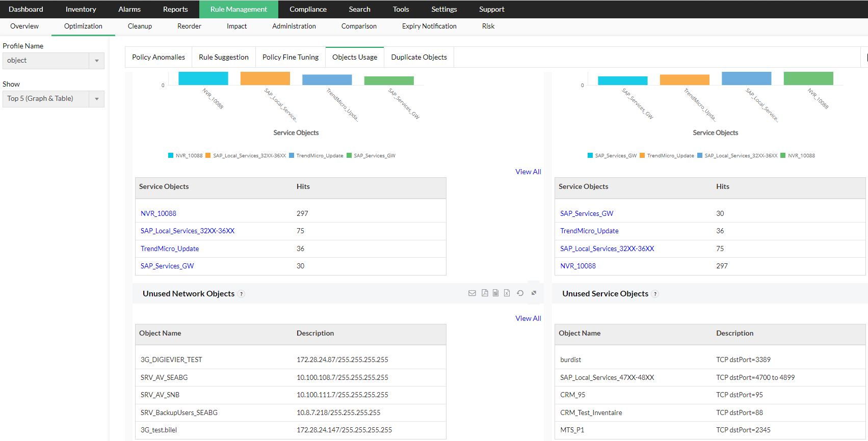The height and width of the screenshot is (441, 868).
Task: Open the NVR_10088 link in left table
Action: 159,213
